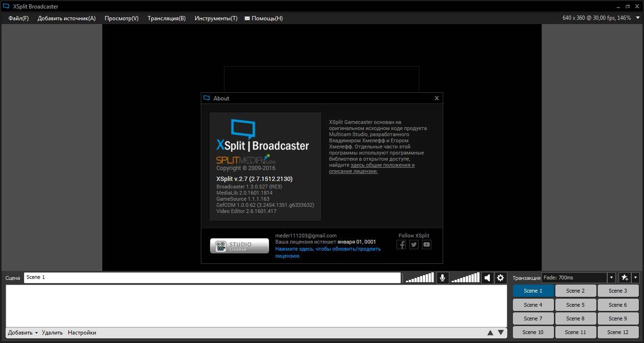Screen dimensions: 644x343
Task: Mute the microphone with the mic icon
Action: [442, 278]
